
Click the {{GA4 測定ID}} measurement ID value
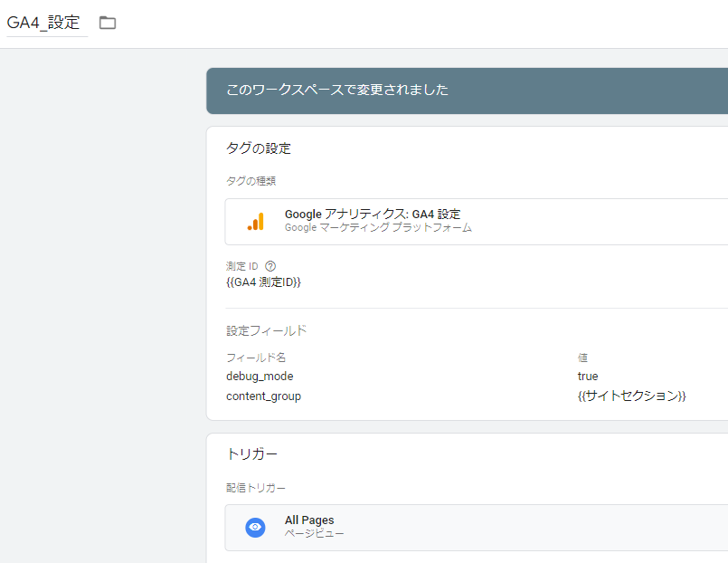pyautogui.click(x=263, y=282)
